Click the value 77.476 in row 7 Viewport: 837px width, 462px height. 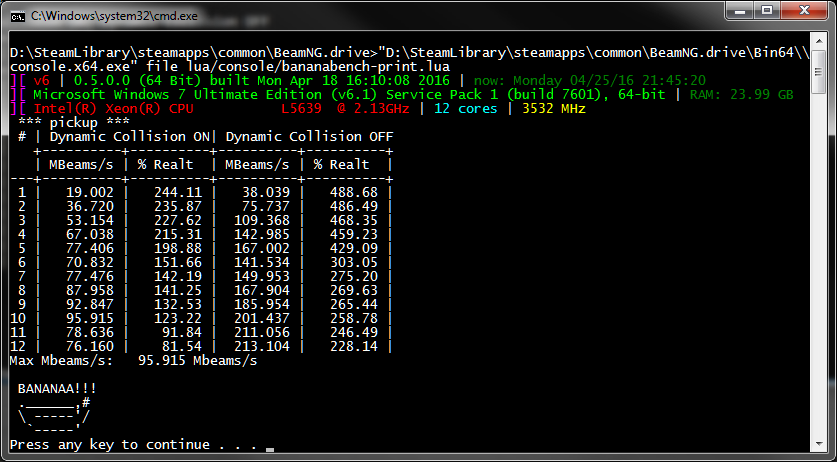point(90,276)
